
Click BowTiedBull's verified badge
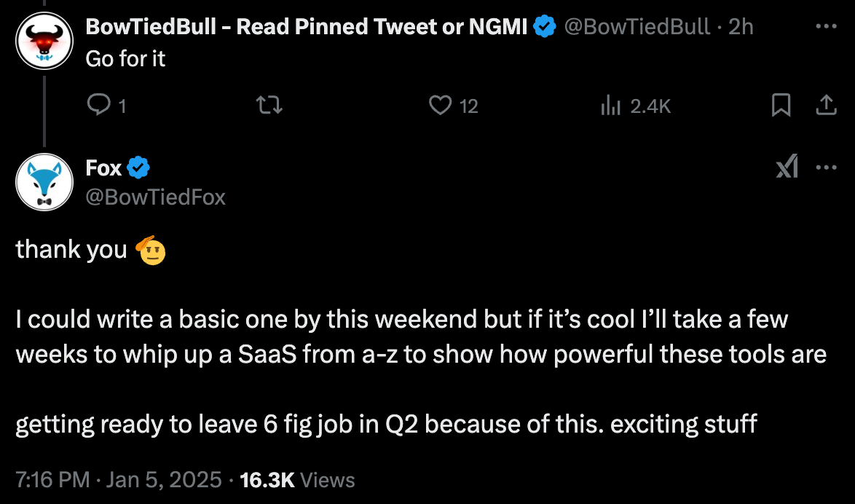pos(543,27)
